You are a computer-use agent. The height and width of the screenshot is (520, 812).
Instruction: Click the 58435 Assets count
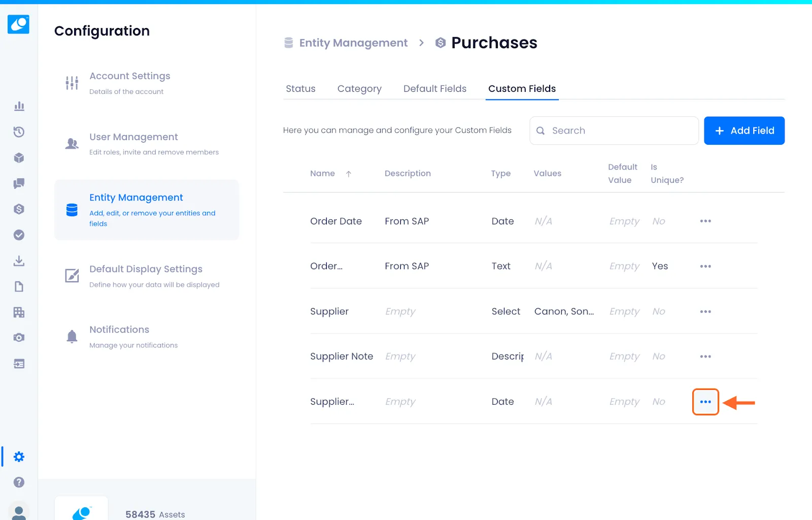(155, 514)
